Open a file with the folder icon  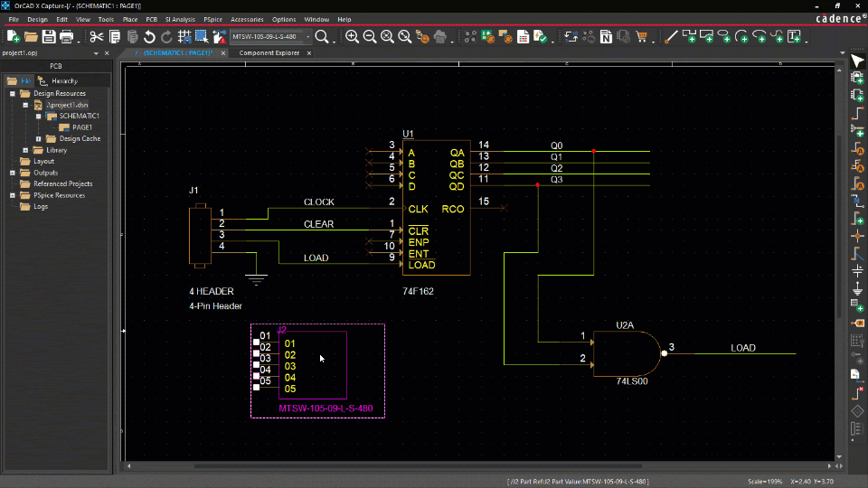click(31, 37)
